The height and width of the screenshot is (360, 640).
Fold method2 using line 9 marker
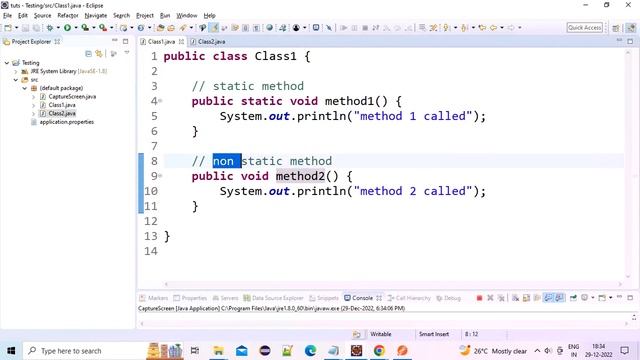coord(160,176)
